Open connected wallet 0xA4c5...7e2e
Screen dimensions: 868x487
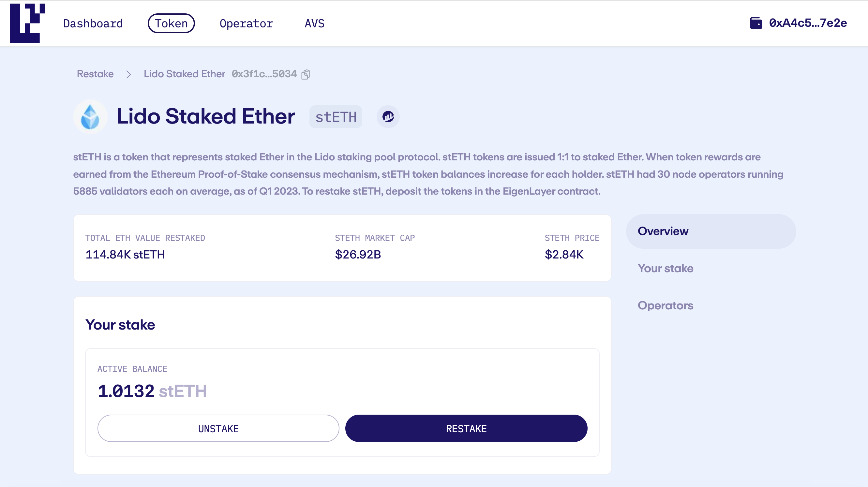coord(808,23)
